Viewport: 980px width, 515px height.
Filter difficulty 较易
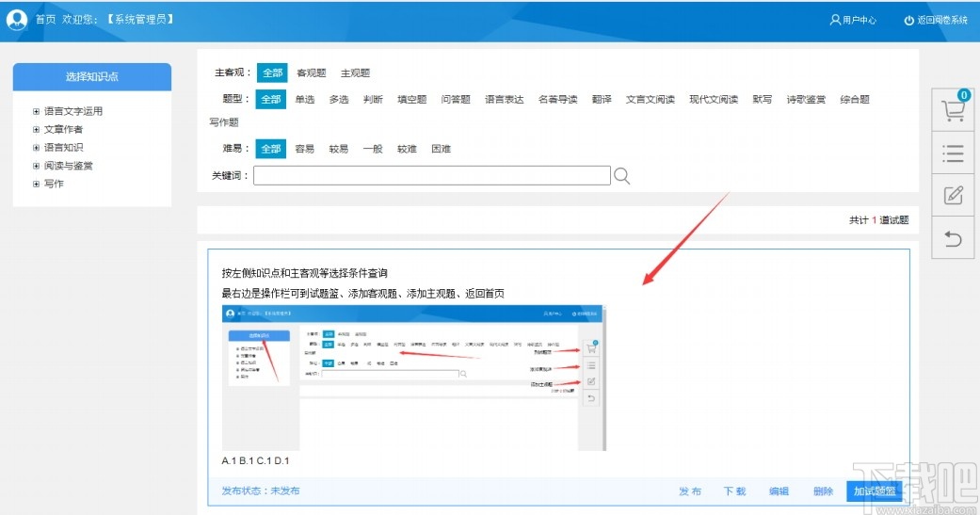click(x=339, y=149)
